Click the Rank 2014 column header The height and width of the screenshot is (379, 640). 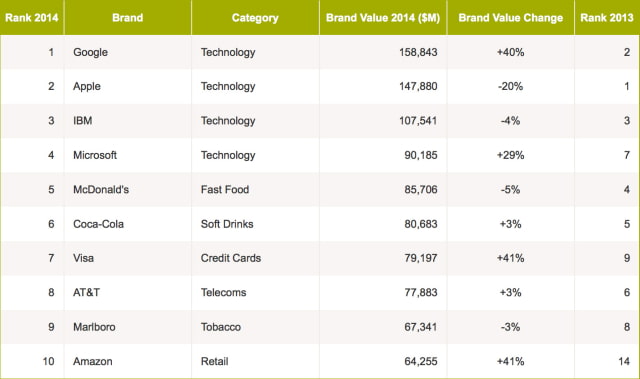pos(32,18)
